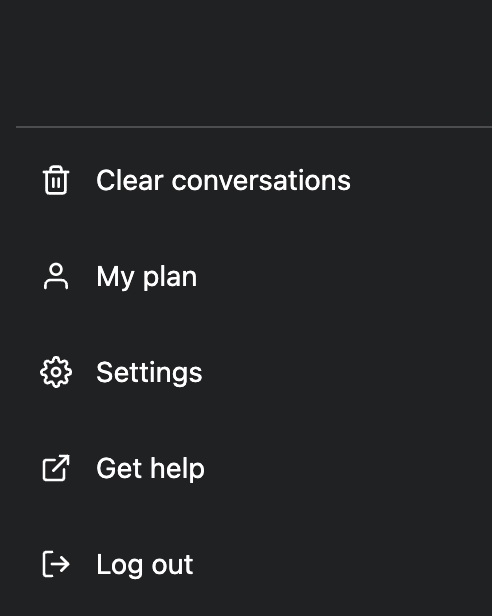The width and height of the screenshot is (492, 616).
Task: Click the My plan text label
Action: pos(147,277)
